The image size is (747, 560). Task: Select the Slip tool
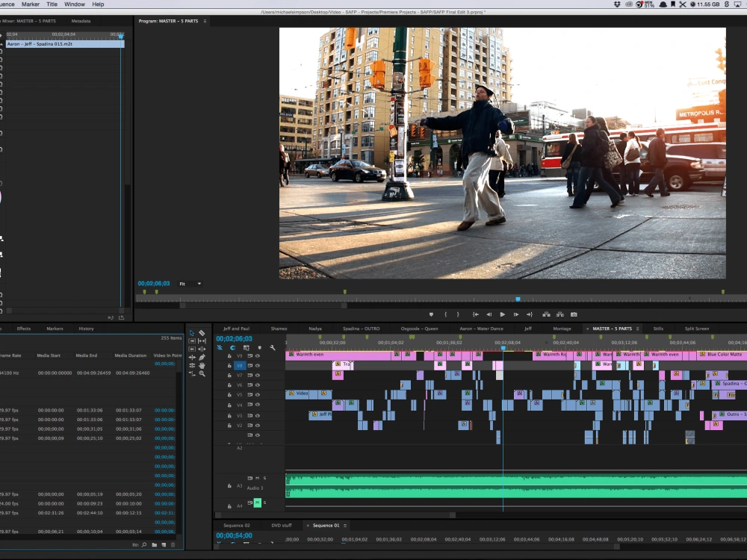[x=202, y=341]
